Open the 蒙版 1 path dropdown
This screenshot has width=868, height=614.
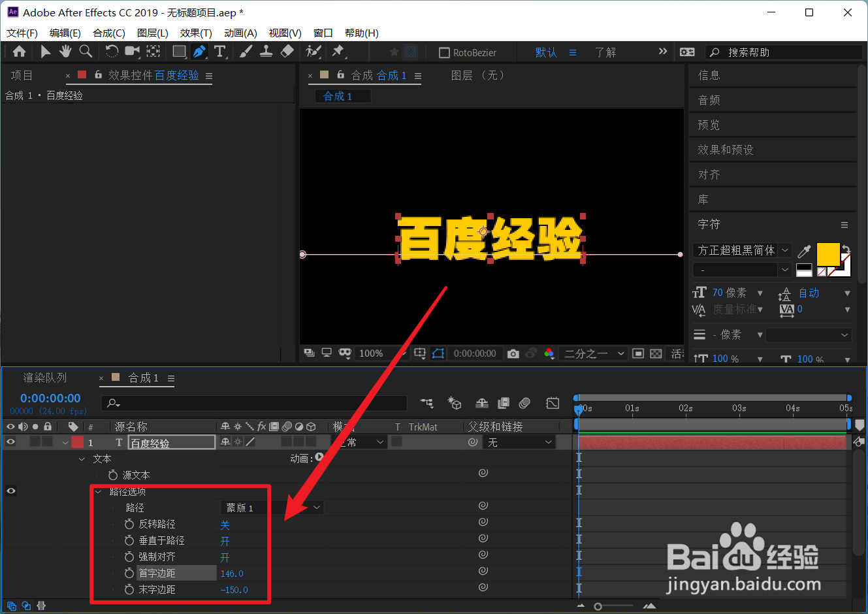pos(272,508)
